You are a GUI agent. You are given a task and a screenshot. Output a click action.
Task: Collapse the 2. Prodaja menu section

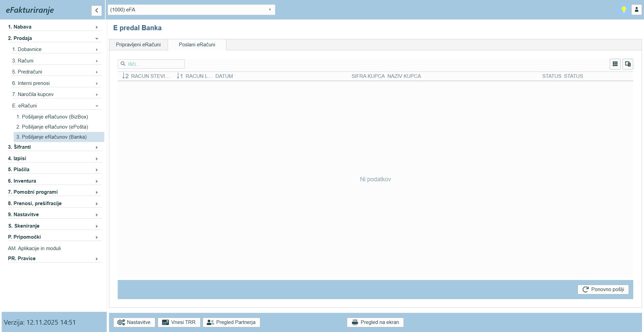click(54, 38)
